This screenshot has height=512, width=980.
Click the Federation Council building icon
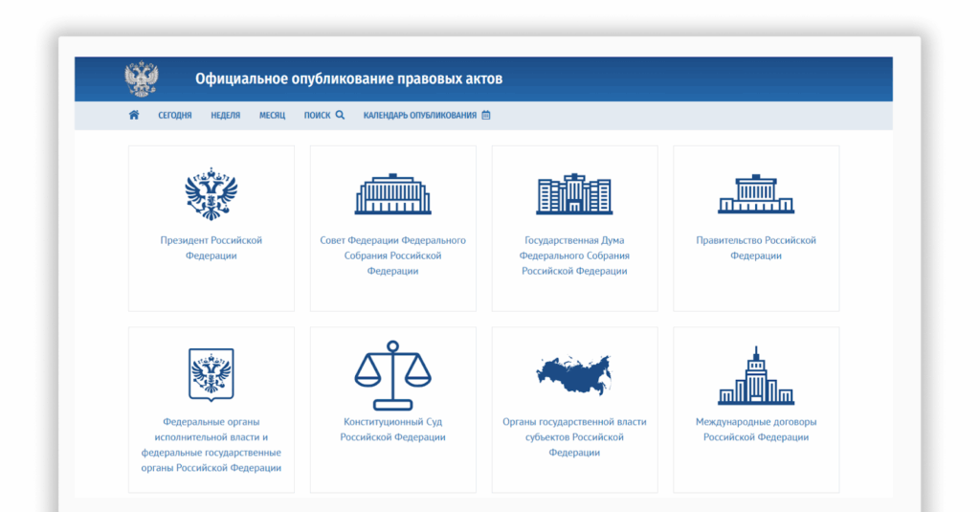(x=392, y=194)
